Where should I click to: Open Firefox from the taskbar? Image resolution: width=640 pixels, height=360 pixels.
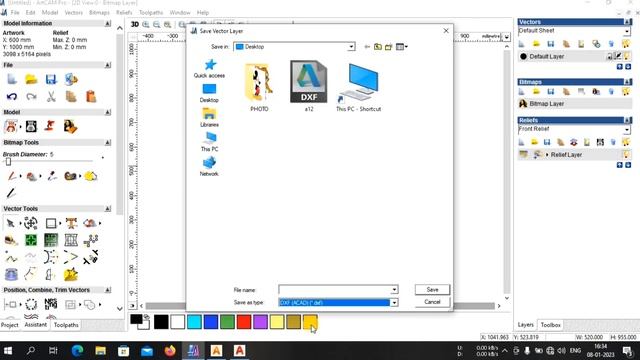(x=170, y=351)
